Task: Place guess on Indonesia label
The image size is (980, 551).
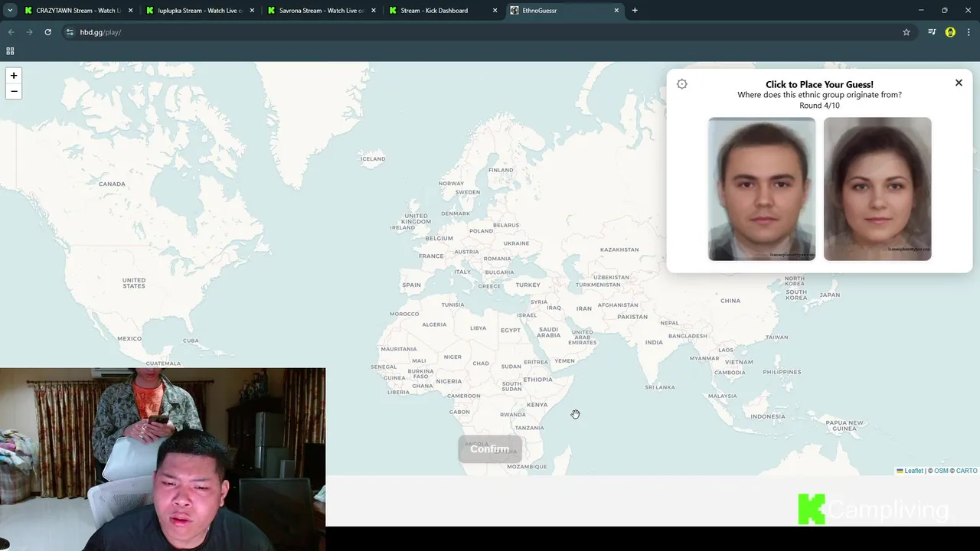Action: (x=767, y=416)
